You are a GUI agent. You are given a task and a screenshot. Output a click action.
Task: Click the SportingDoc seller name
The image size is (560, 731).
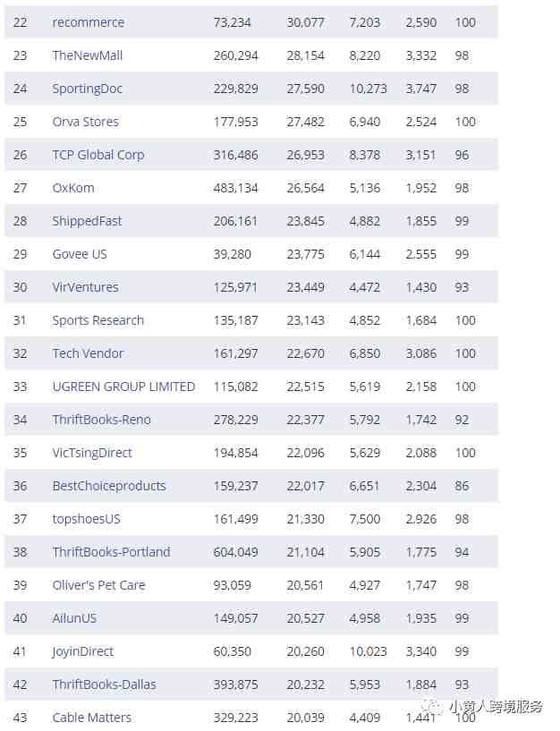click(87, 89)
